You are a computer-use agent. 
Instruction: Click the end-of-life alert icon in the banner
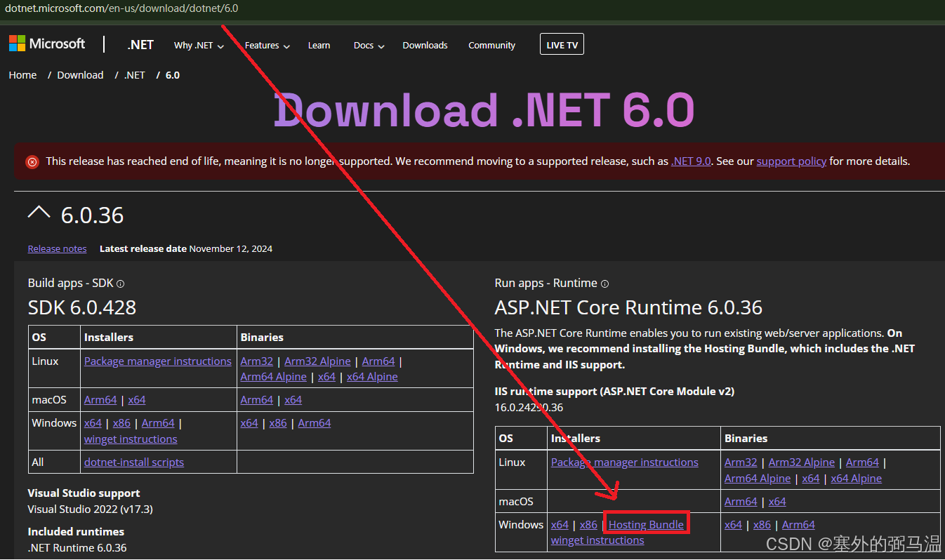[x=32, y=161]
